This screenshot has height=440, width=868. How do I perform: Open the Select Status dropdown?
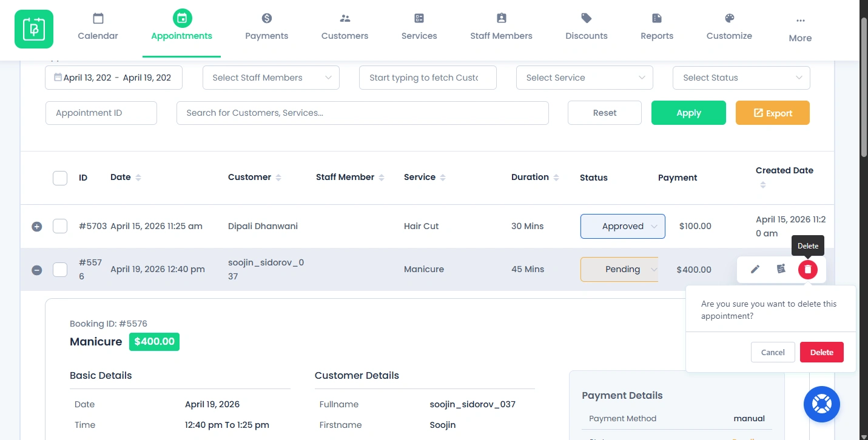tap(741, 78)
